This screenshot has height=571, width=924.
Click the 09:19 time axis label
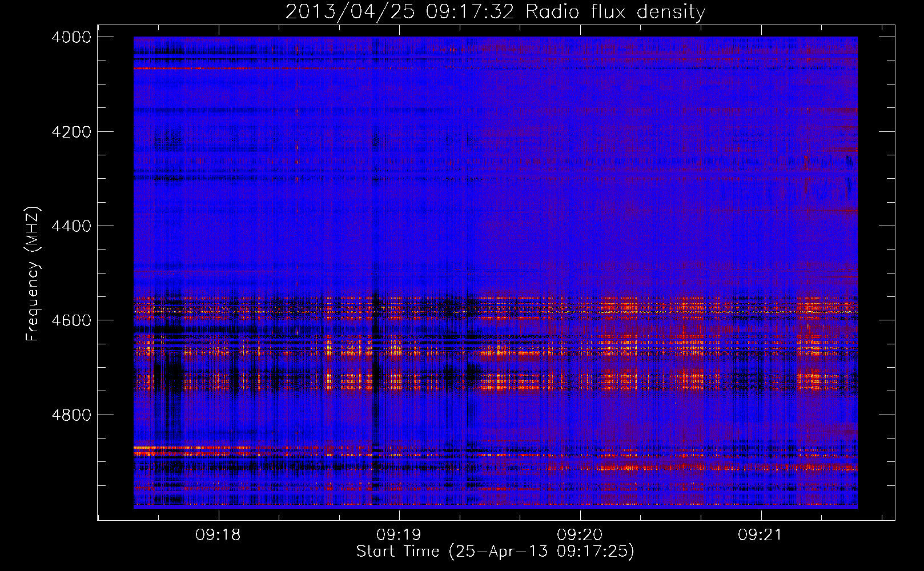pos(399,535)
